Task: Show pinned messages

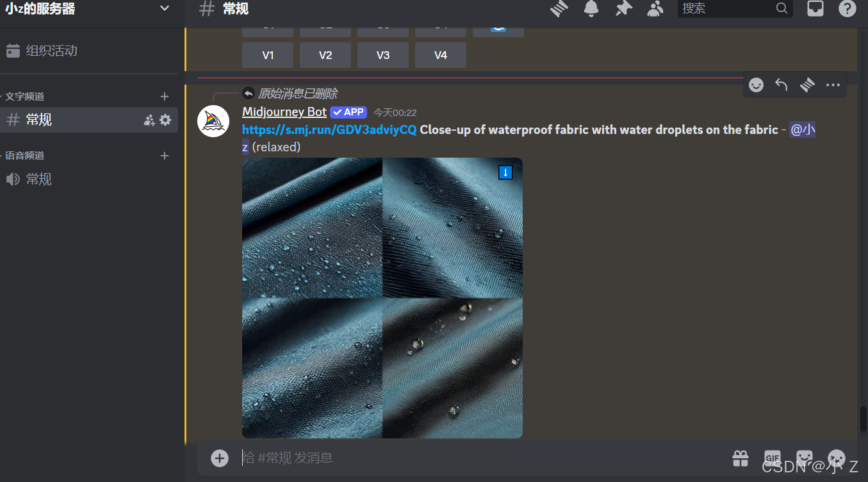Action: [x=623, y=8]
